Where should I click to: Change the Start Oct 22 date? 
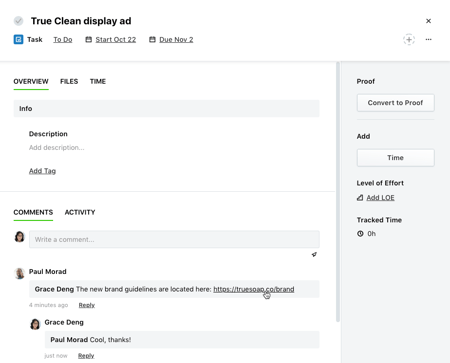(116, 39)
